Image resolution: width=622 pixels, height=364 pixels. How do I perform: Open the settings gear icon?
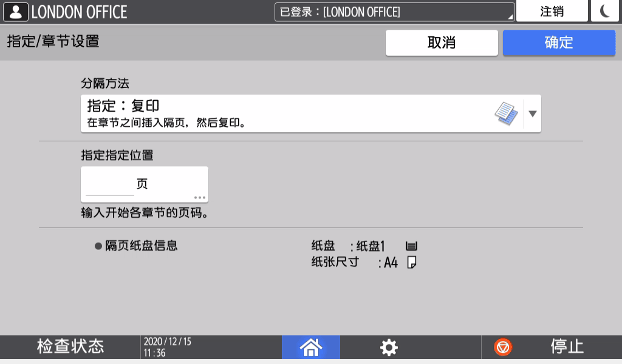(388, 347)
